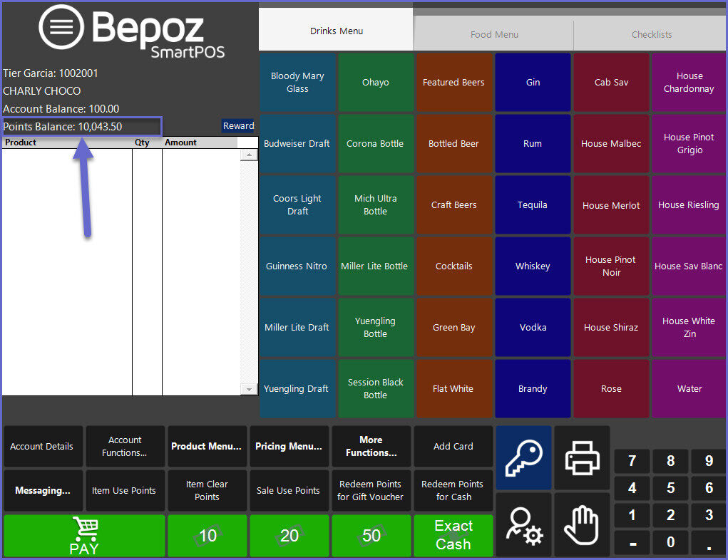Redeem Points for Cash
The image size is (728, 560).
coord(453,490)
